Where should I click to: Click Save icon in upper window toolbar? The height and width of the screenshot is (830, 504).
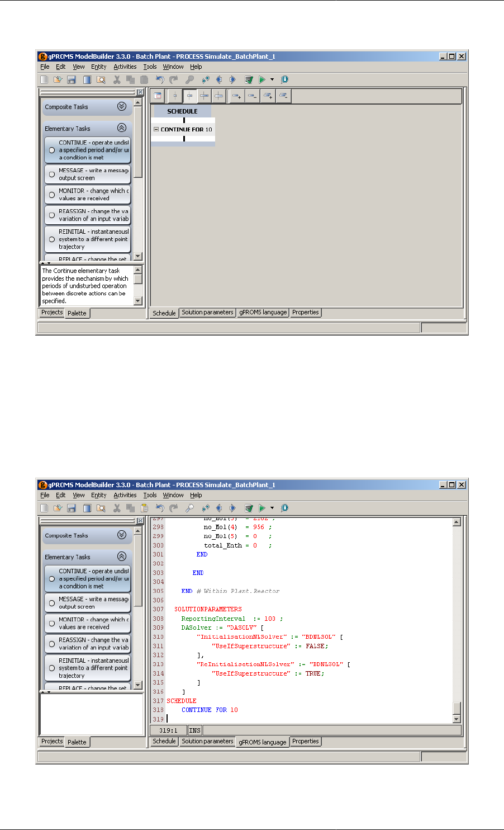[72, 80]
